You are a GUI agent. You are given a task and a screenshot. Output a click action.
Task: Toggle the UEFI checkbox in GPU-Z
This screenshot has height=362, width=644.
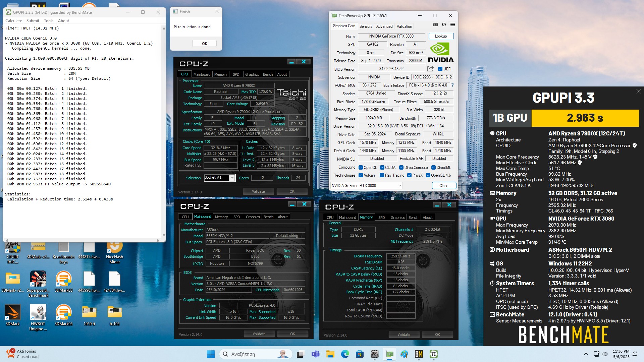tap(440, 69)
